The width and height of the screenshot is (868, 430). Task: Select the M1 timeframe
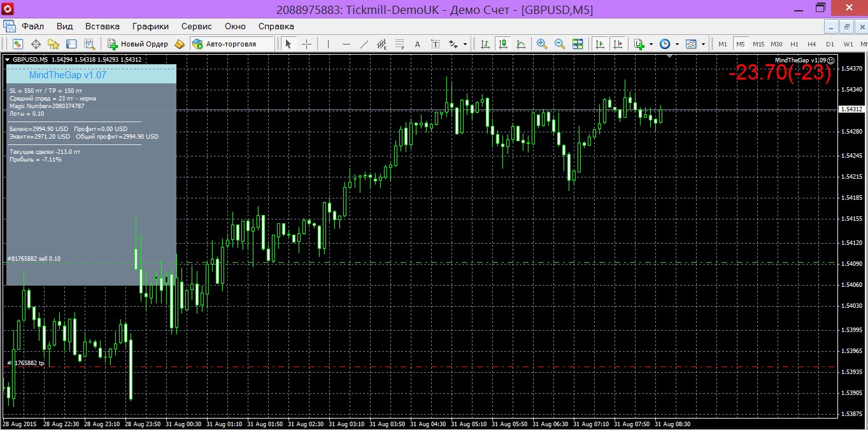click(x=722, y=44)
